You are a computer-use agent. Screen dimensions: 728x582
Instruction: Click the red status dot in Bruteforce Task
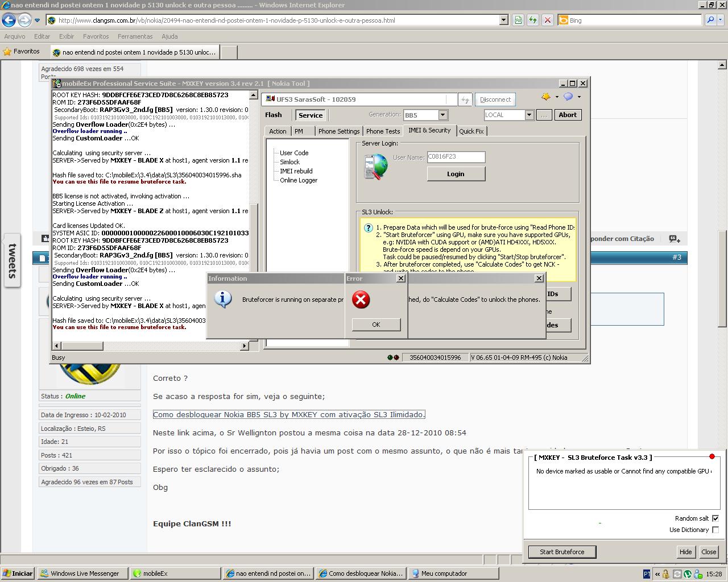[x=712, y=456]
